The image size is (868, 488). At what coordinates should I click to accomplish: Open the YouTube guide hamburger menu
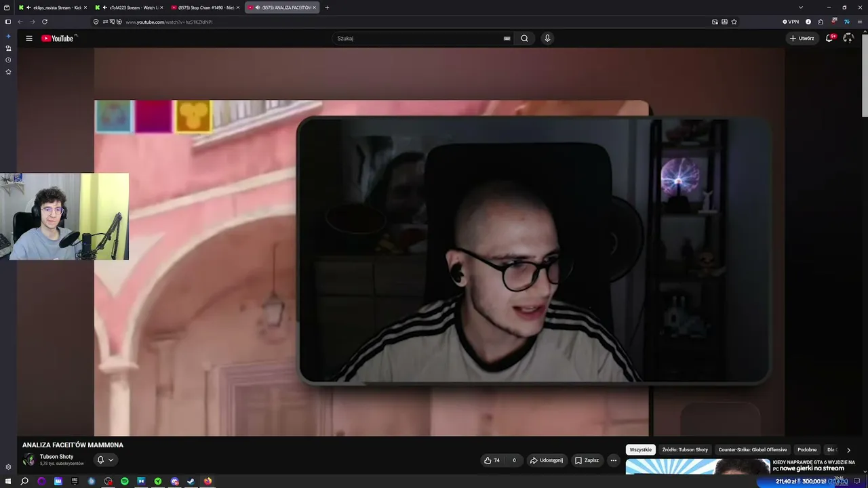tap(29, 39)
